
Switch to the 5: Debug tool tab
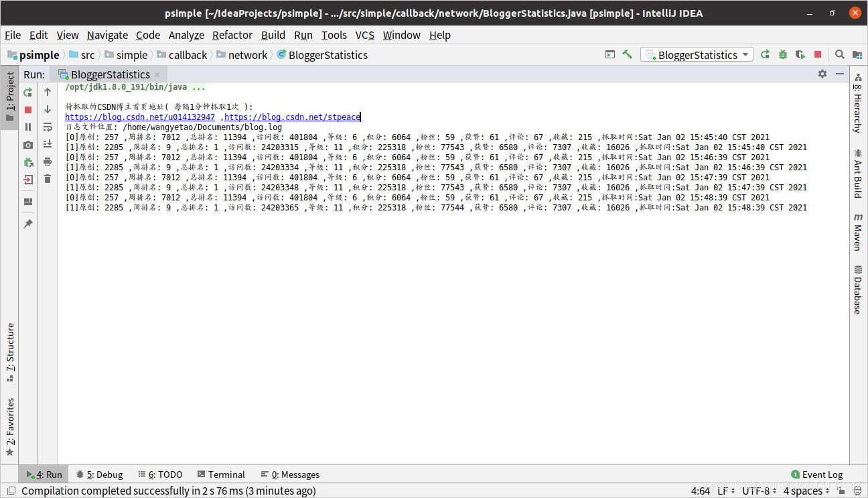pyautogui.click(x=100, y=475)
